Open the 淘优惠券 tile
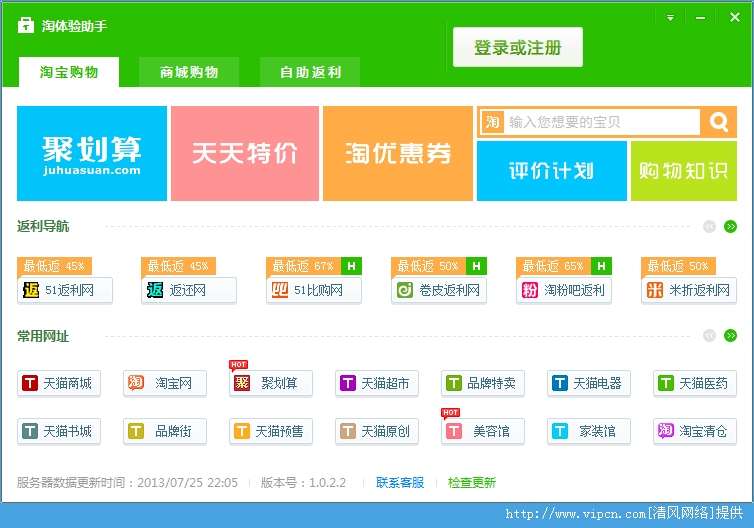The height and width of the screenshot is (528, 754). [x=398, y=153]
